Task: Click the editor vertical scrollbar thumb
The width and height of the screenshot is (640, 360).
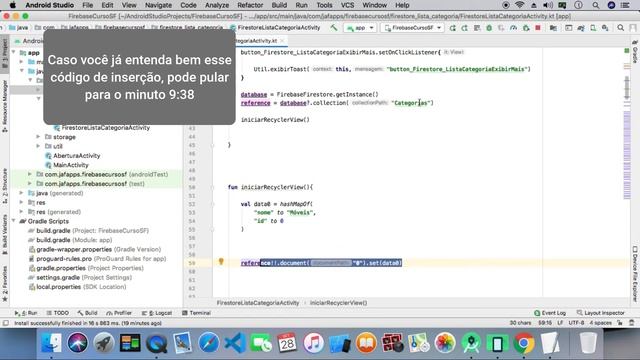Action: click(627, 88)
